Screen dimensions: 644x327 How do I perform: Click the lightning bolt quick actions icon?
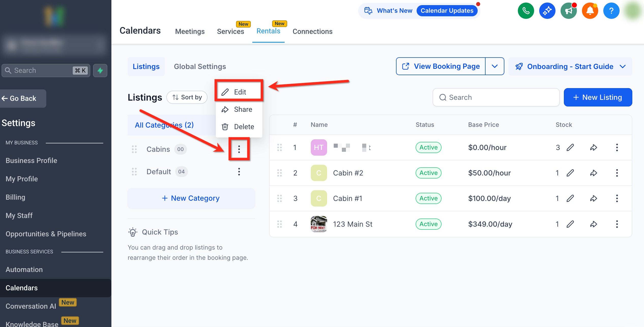(100, 71)
